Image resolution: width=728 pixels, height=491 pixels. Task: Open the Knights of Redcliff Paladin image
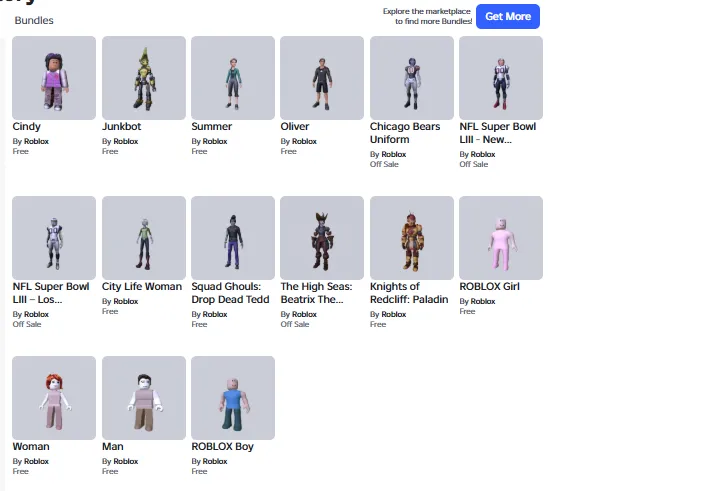(412, 238)
